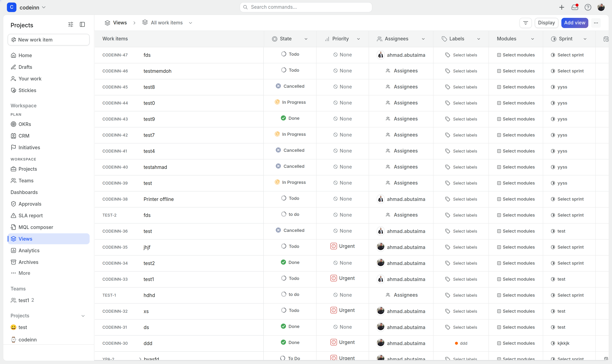612x364 pixels.
Task: Open Your work in the sidebar
Action: (x=49, y=79)
